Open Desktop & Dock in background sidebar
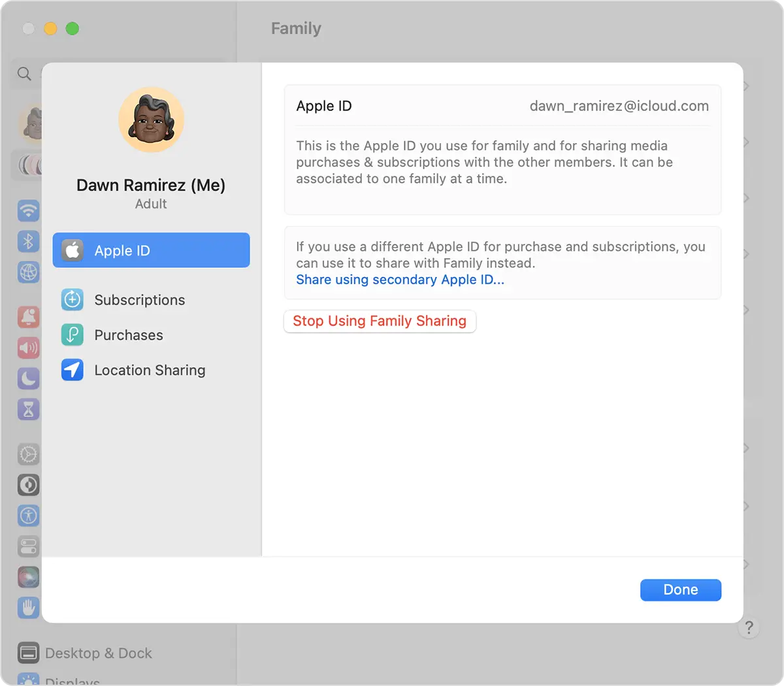Screen dimensions: 784x686 85,653
